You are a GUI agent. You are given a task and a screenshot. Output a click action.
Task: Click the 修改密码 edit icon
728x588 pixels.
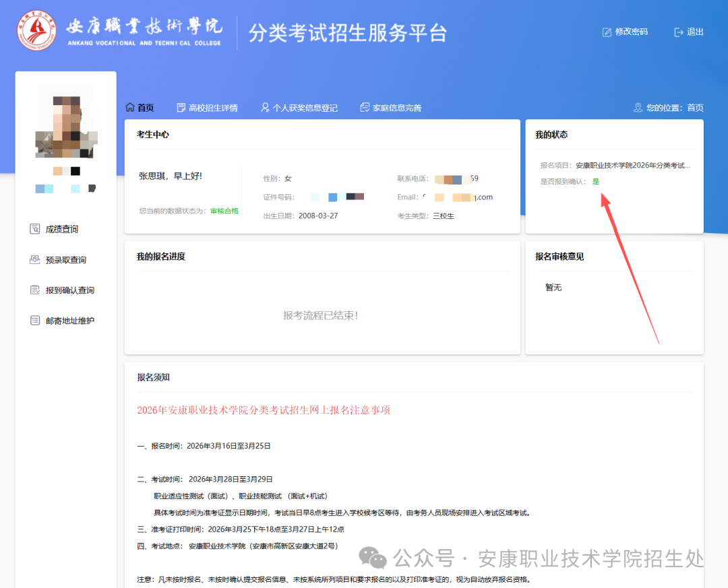click(x=607, y=32)
